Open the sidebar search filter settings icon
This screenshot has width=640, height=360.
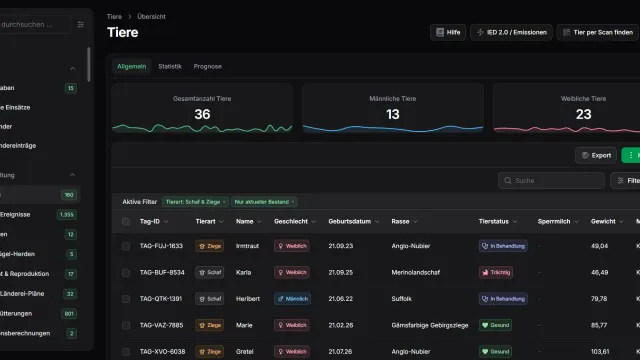tap(80, 24)
